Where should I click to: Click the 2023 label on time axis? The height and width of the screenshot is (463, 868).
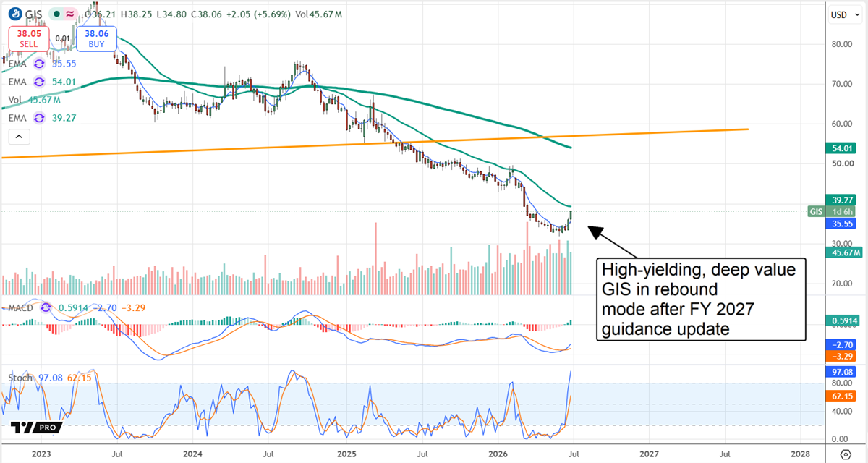click(x=40, y=454)
